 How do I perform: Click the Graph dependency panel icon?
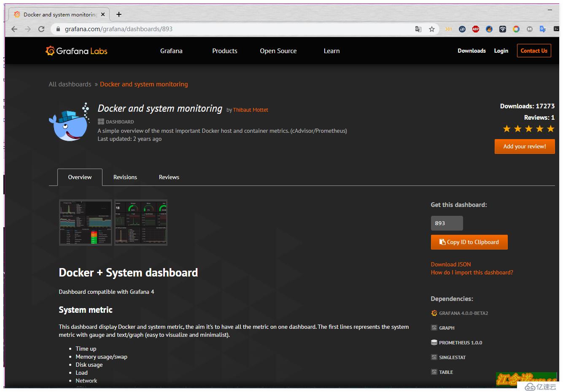pos(434,328)
